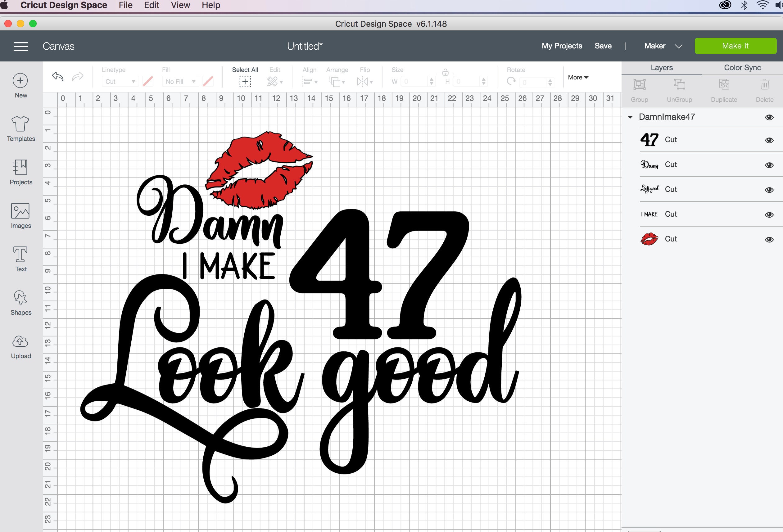783x532 pixels.
Task: Switch to the Color Sync tab
Action: click(742, 67)
